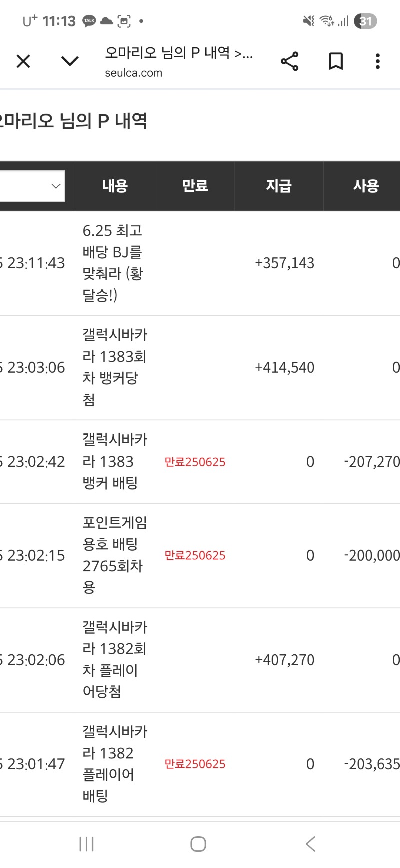Close the browser tab with X

click(23, 61)
